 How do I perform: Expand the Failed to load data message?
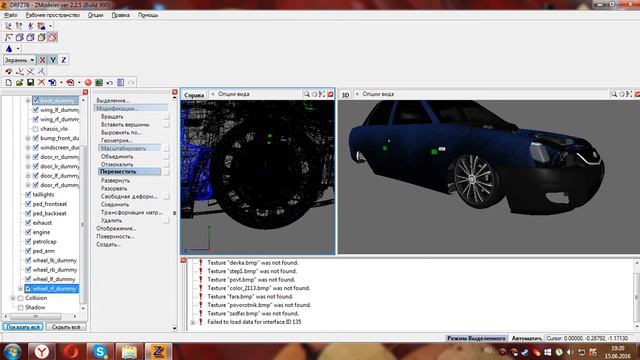(x=193, y=322)
